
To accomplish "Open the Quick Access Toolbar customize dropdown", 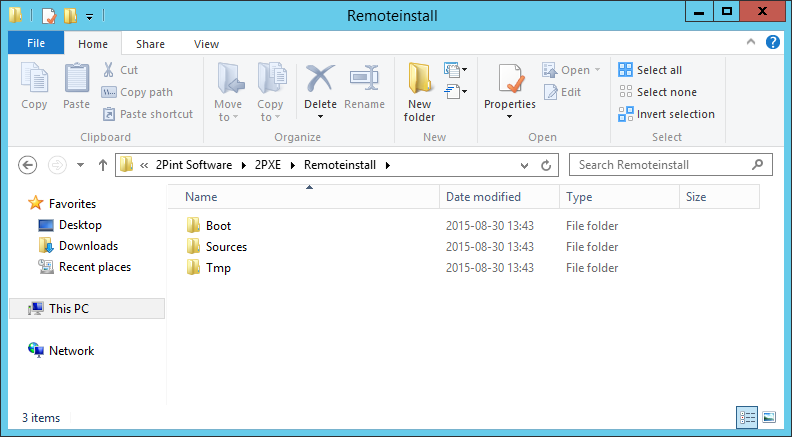I will click(89, 15).
